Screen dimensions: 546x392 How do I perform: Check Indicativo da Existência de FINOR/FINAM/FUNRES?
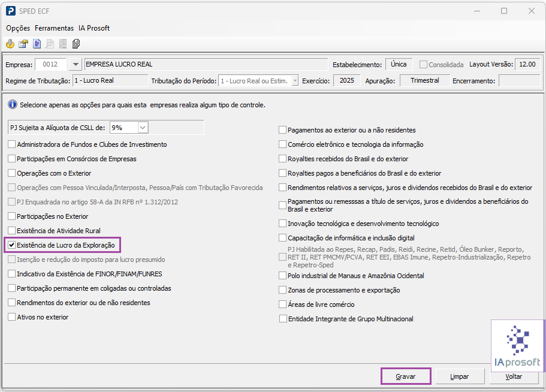tap(12, 274)
